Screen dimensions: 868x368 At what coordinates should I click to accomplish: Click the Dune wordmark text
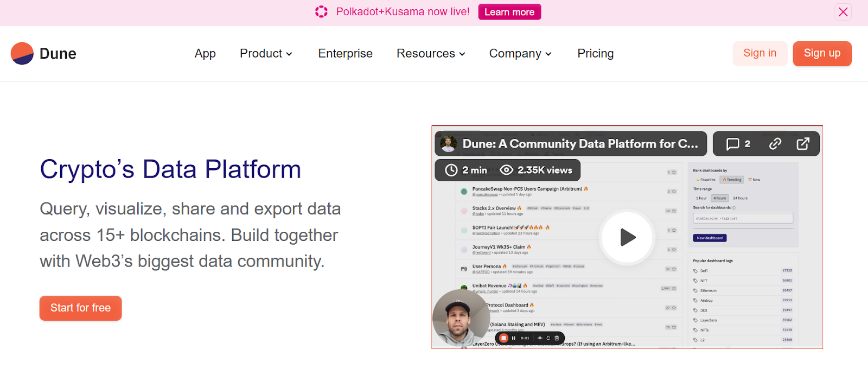click(58, 54)
